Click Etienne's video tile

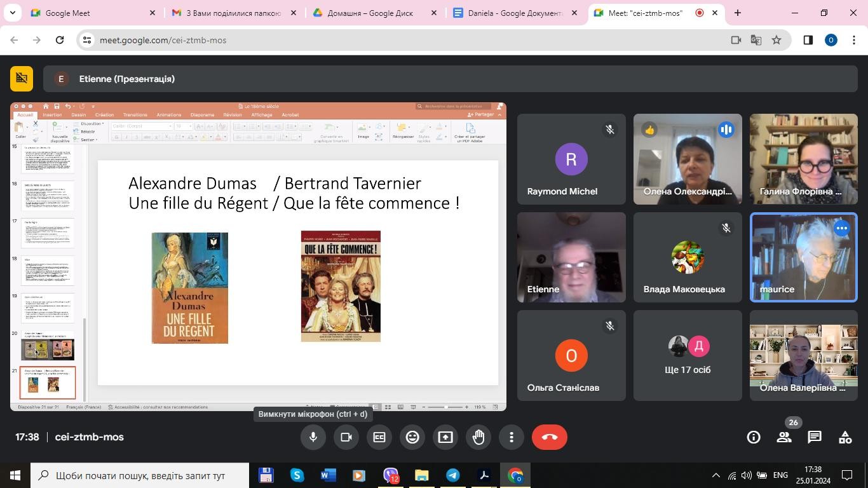click(x=571, y=257)
